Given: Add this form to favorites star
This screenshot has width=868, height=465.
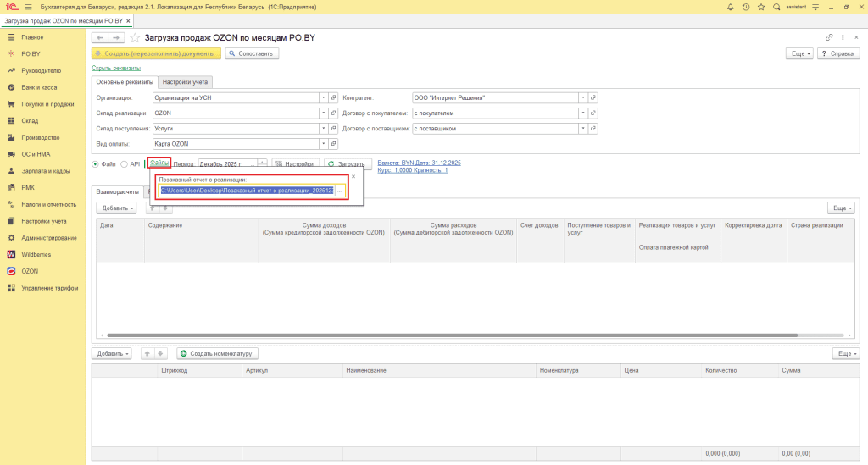Looking at the screenshot, I should 135,37.
